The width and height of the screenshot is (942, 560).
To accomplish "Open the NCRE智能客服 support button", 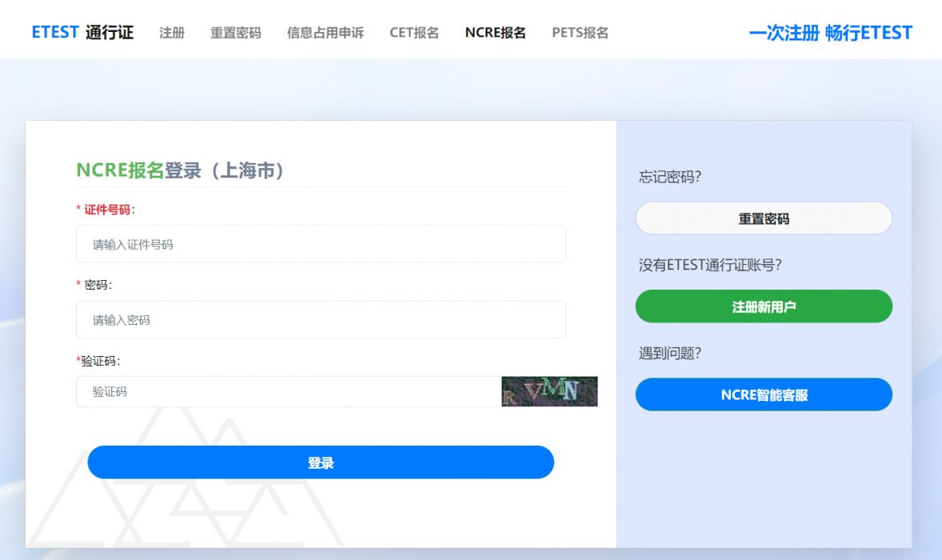I will click(764, 394).
